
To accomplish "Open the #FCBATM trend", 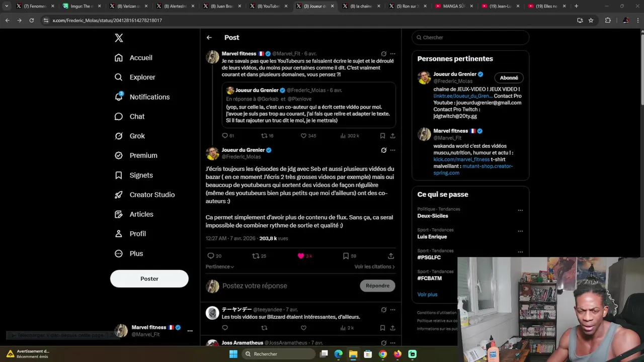I will point(429,279).
